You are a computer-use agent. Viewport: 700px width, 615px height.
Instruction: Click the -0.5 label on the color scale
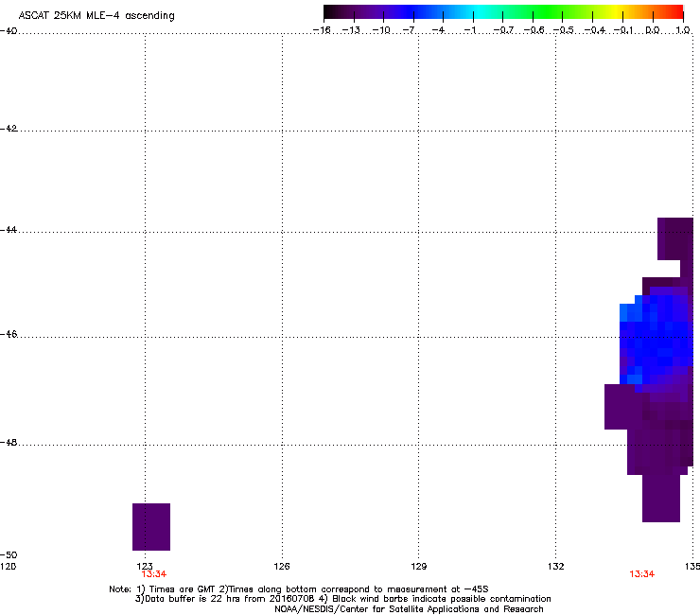pos(563,30)
